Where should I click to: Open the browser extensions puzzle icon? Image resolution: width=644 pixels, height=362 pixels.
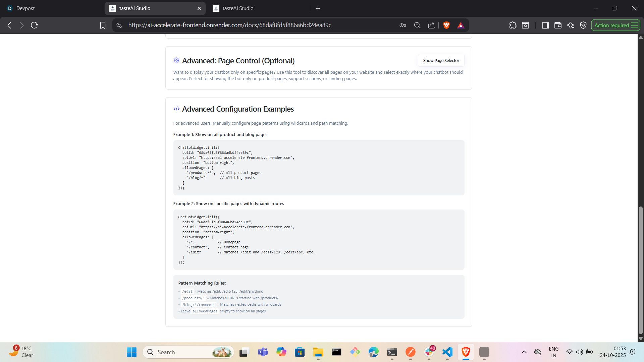click(513, 25)
